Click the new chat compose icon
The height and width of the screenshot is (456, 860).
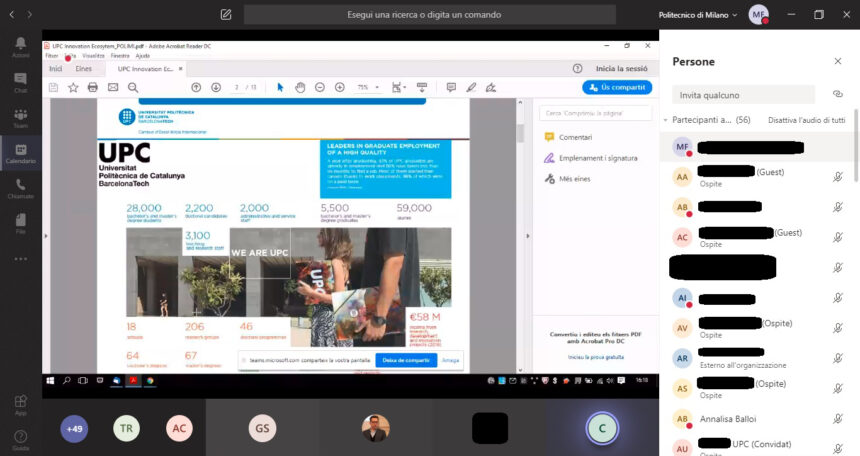coord(226,15)
